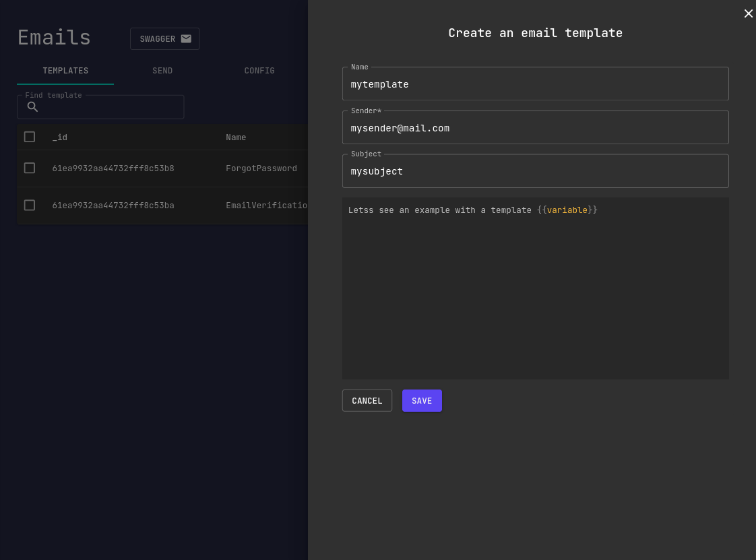Open the SWAGGER documentation button

tap(165, 38)
